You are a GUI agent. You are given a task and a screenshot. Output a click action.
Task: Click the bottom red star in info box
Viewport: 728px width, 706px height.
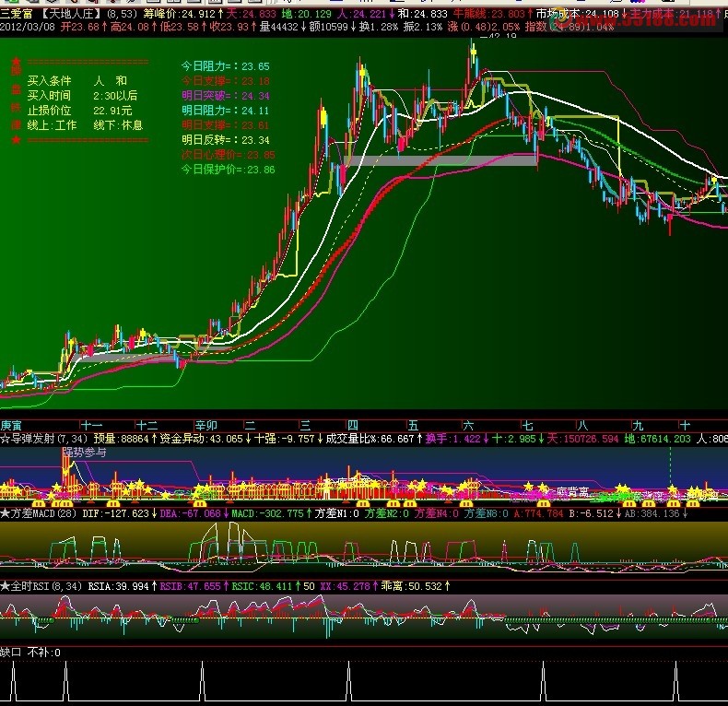(x=16, y=140)
